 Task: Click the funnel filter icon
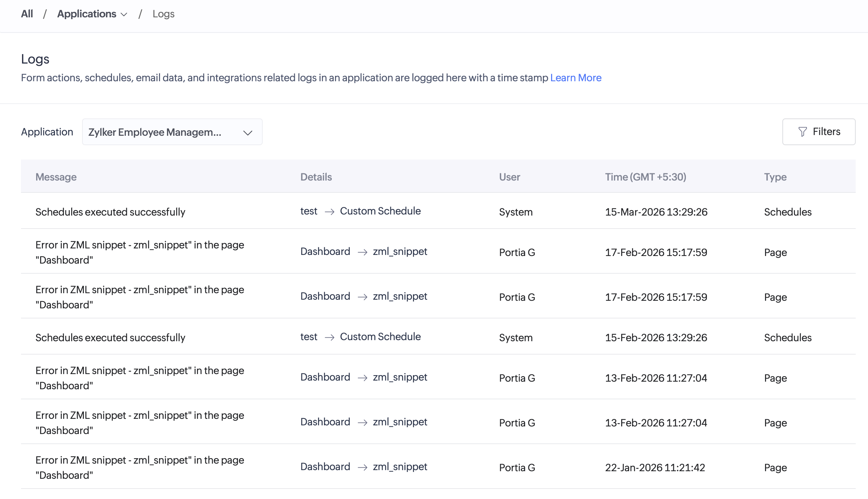tap(802, 132)
